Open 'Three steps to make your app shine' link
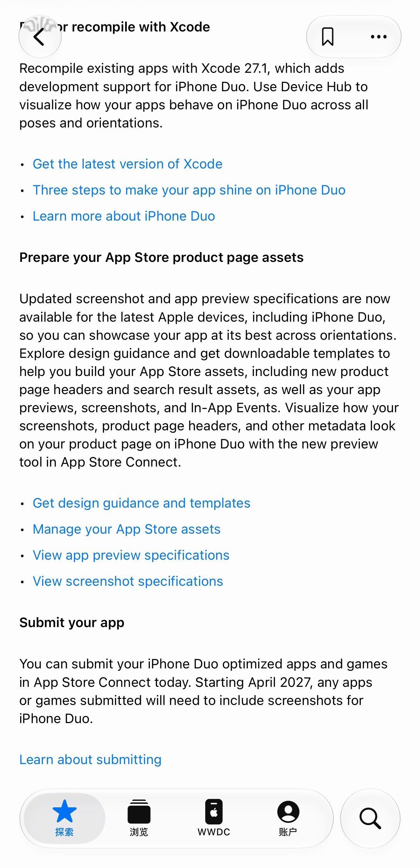 (189, 190)
